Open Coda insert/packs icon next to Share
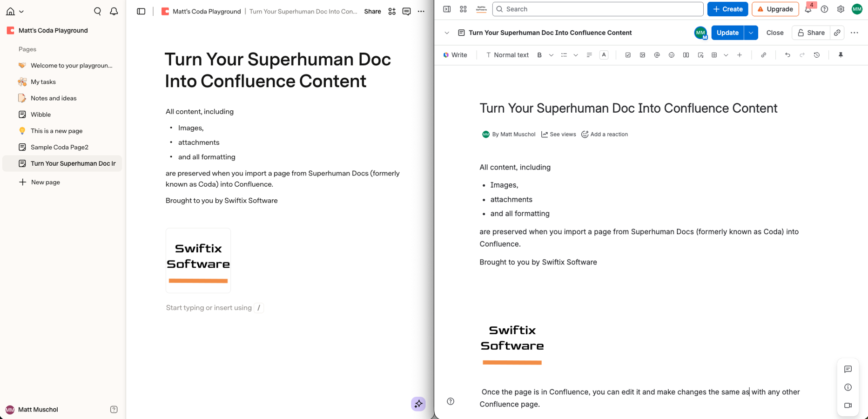Image resolution: width=868 pixels, height=419 pixels. tap(392, 11)
